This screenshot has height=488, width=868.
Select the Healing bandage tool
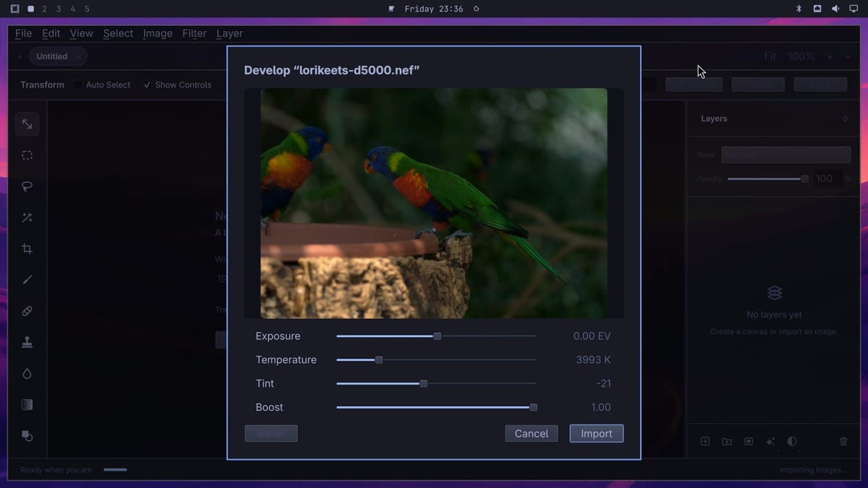click(27, 311)
